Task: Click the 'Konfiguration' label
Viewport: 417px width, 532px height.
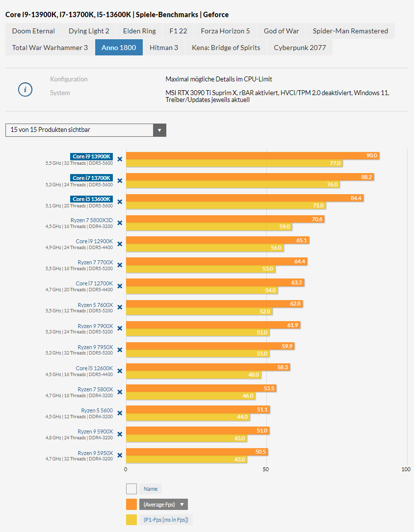Action: click(69, 79)
